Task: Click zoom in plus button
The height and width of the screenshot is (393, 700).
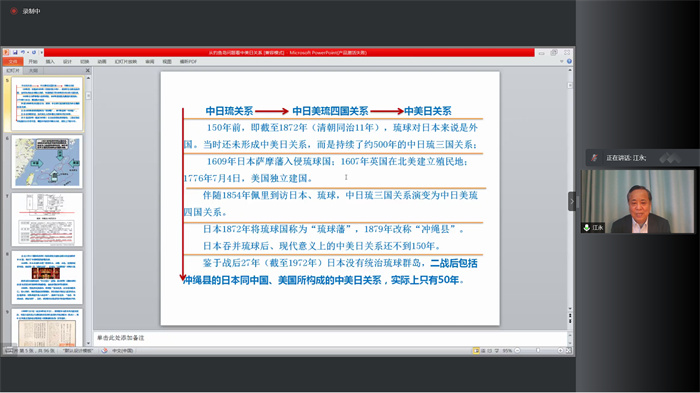Action: tap(560, 351)
